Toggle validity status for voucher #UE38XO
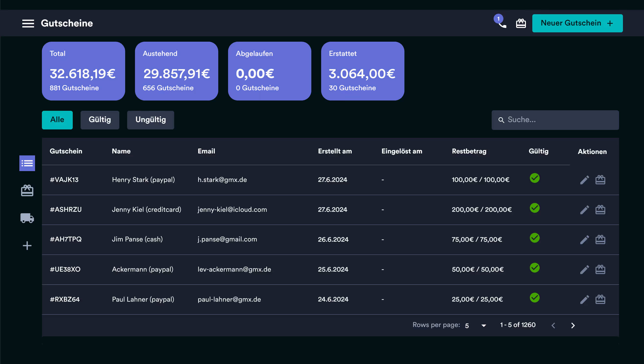Screen dimensions: 644x364 535,268
